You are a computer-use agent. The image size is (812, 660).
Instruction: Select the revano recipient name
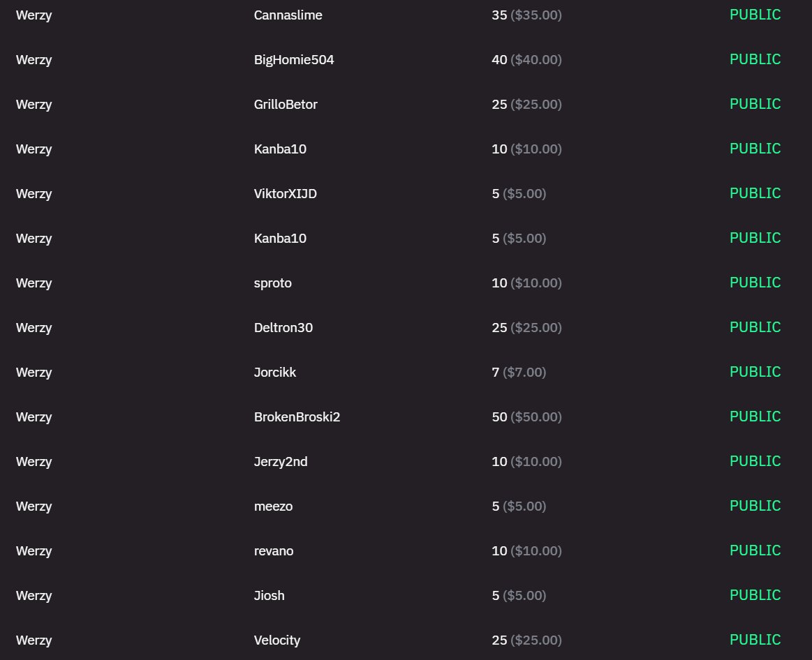point(274,550)
